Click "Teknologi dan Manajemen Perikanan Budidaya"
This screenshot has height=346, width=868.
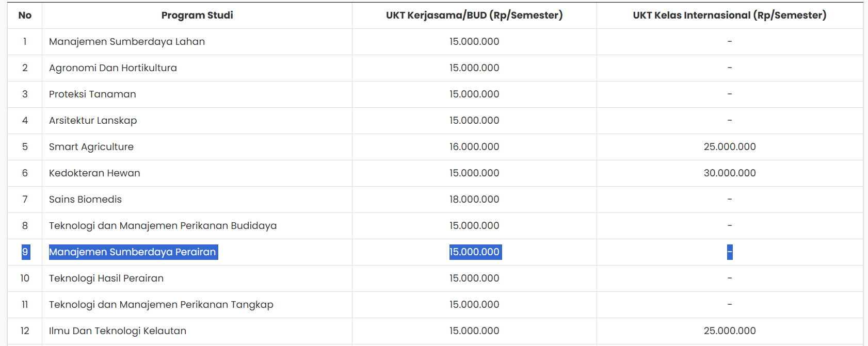click(x=163, y=226)
